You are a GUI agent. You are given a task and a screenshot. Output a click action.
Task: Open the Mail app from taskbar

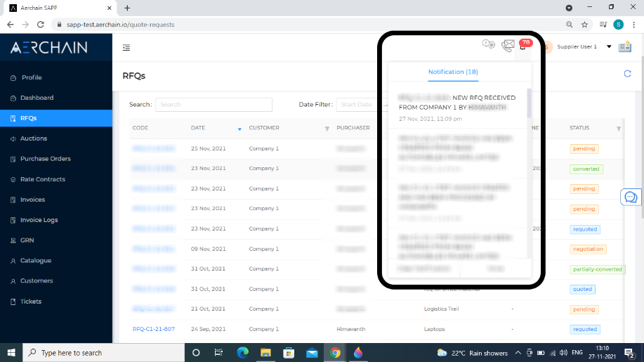coord(312,353)
